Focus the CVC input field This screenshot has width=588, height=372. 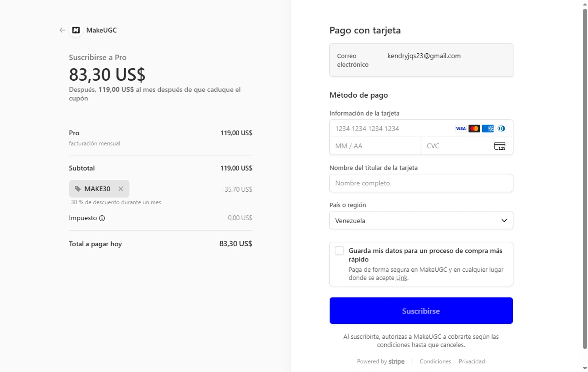pyautogui.click(x=467, y=146)
